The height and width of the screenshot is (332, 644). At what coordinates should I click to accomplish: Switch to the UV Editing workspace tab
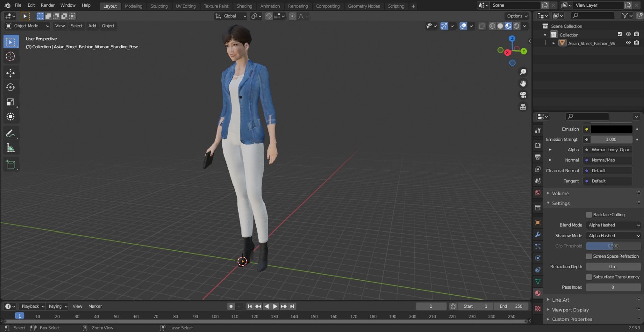pyautogui.click(x=185, y=6)
